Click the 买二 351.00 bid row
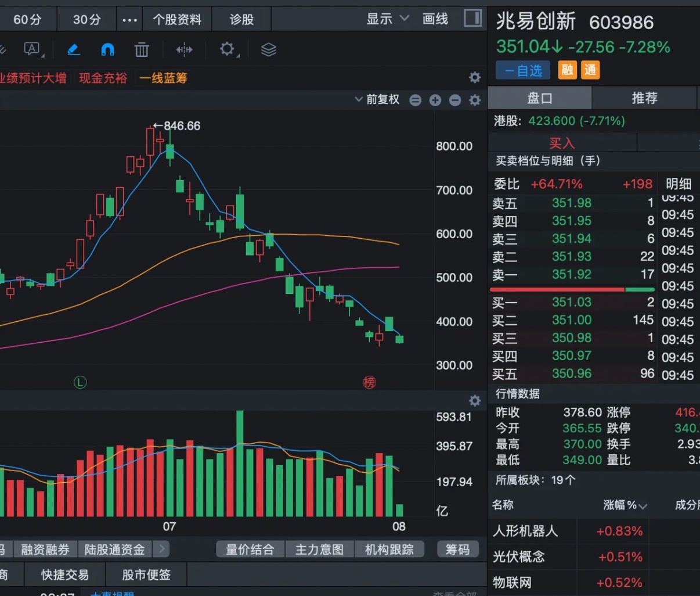The height and width of the screenshot is (596, 700). coord(573,320)
